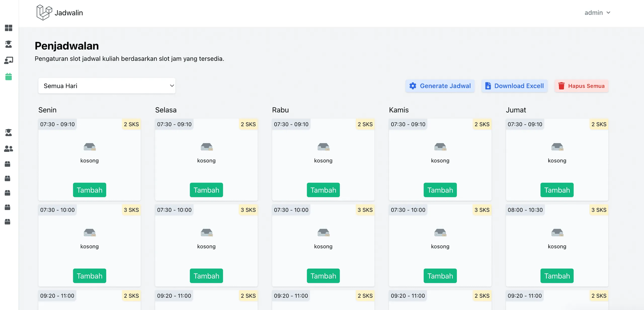The height and width of the screenshot is (310, 644).
Task: Click Tambah for Senin 07:30 - 09:10
Action: (90, 190)
